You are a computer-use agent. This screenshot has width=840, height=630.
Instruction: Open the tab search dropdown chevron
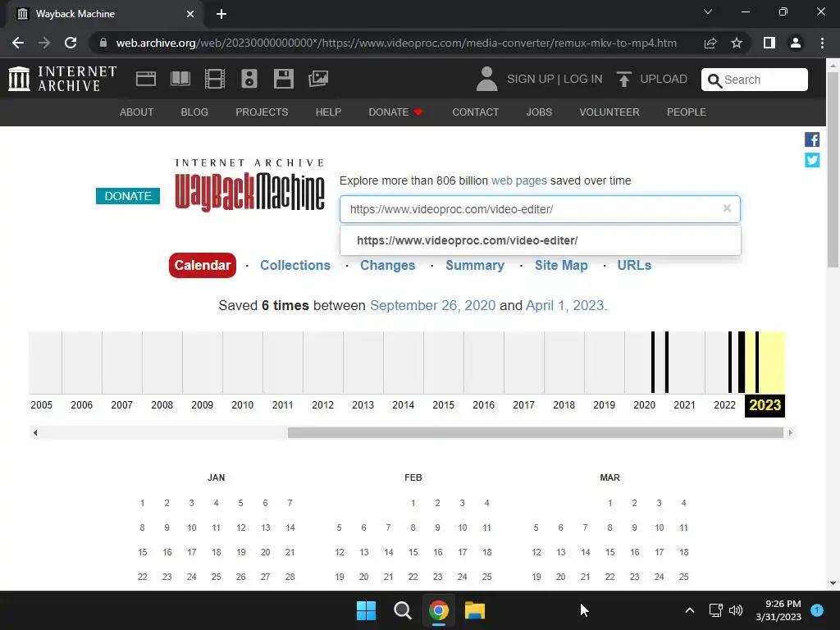coord(708,11)
